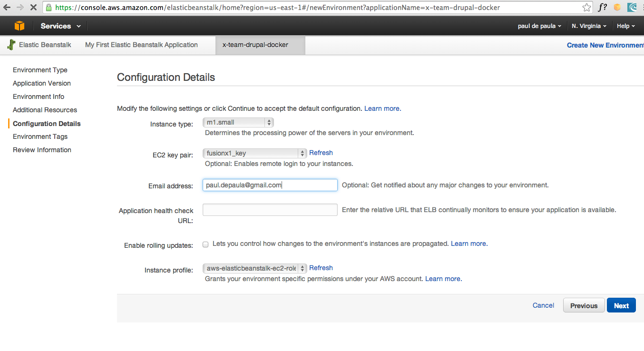Go to Review Information step

[42, 150]
